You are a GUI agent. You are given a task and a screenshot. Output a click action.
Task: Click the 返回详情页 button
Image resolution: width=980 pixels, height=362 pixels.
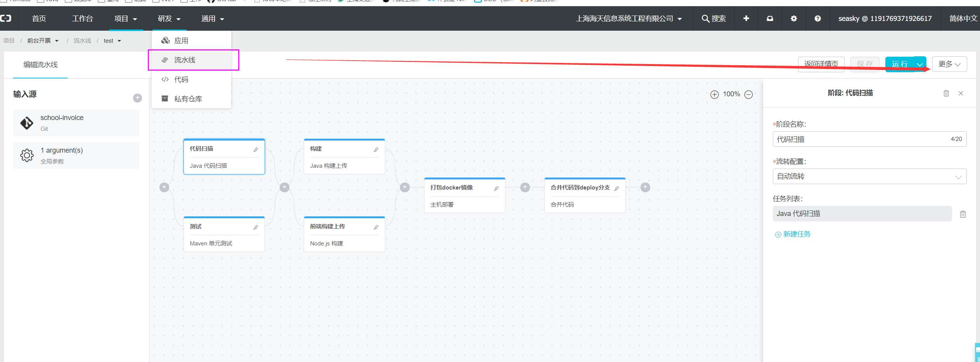click(x=821, y=64)
